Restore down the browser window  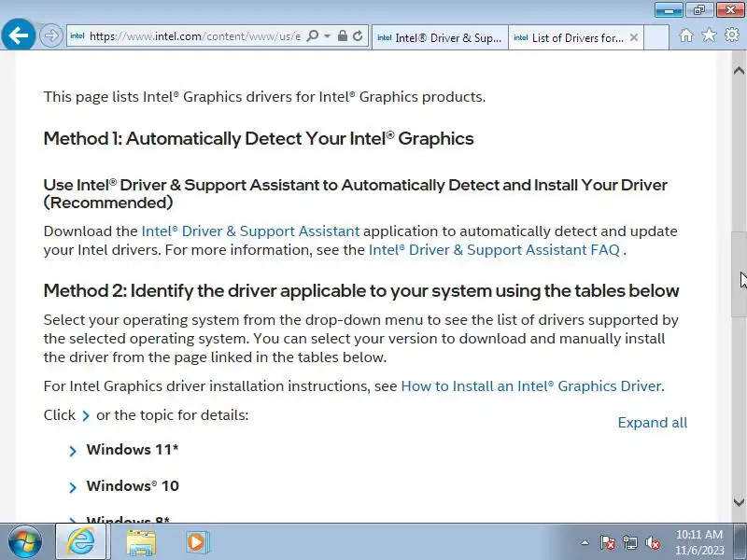pyautogui.click(x=698, y=10)
